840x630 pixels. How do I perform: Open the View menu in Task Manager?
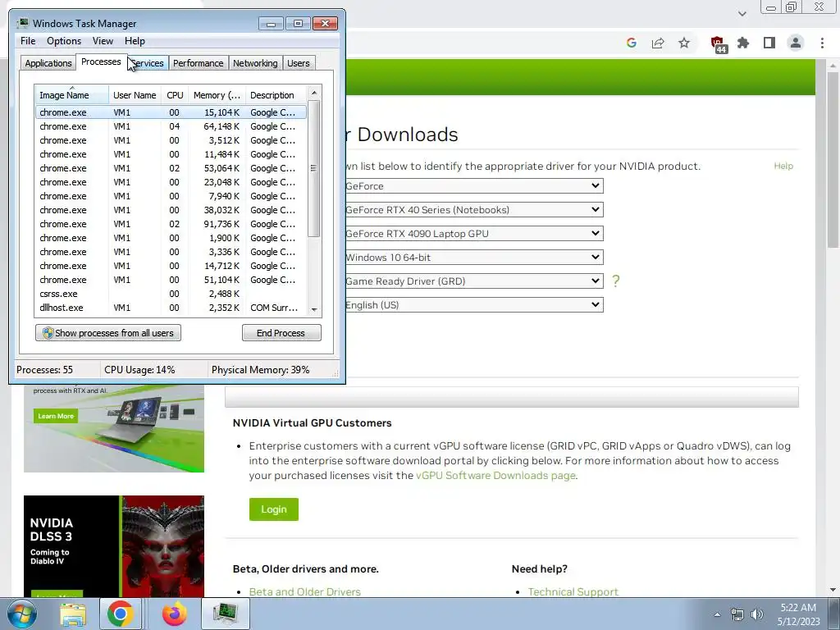[x=103, y=41]
